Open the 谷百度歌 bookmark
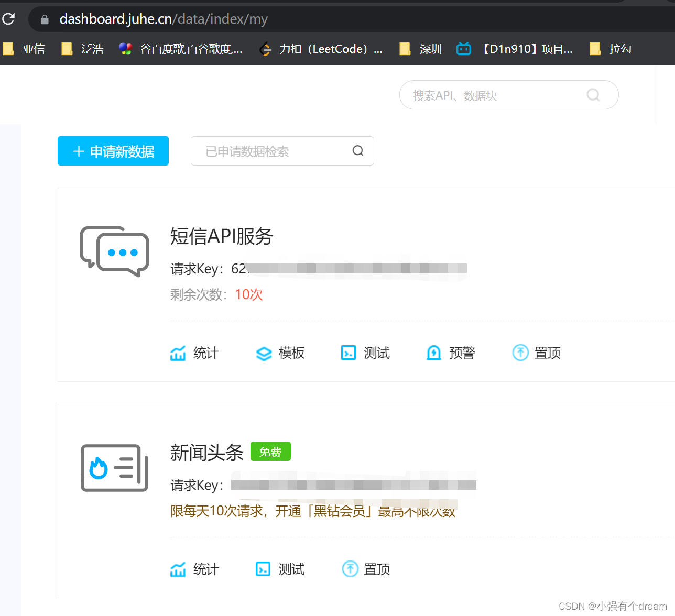The image size is (675, 616). click(x=181, y=49)
